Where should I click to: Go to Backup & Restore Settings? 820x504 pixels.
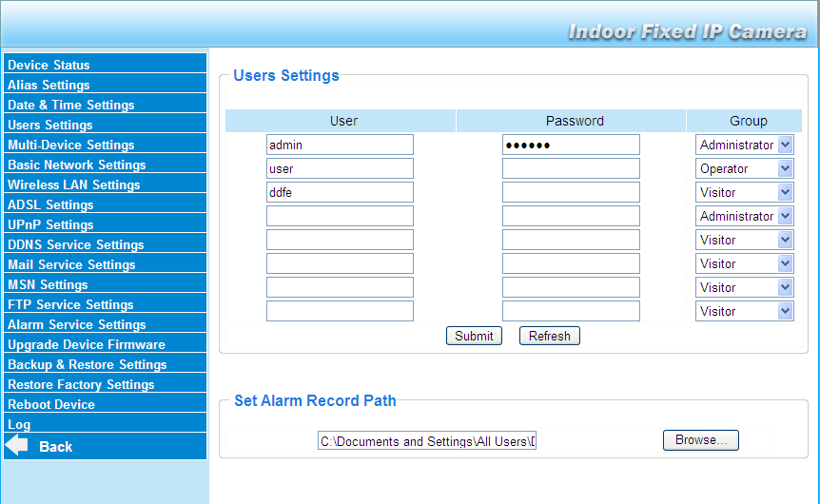[x=105, y=363]
